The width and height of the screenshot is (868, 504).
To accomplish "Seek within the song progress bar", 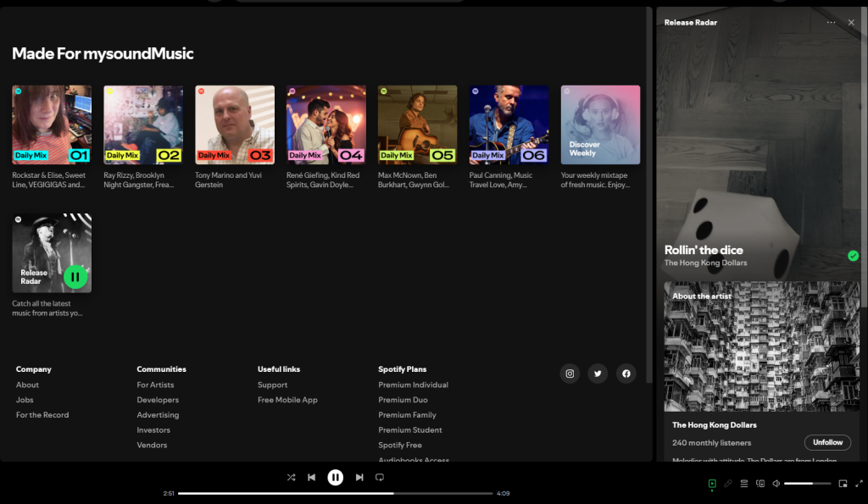I will click(x=335, y=493).
